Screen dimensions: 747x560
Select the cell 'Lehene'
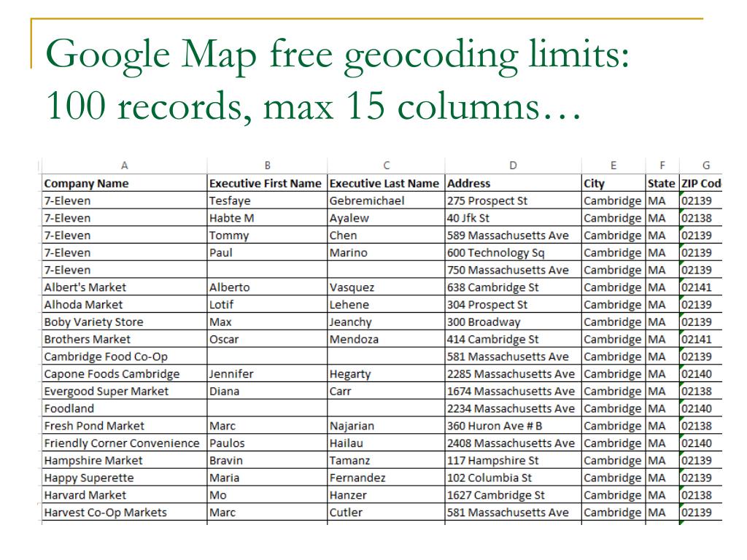pos(387,305)
